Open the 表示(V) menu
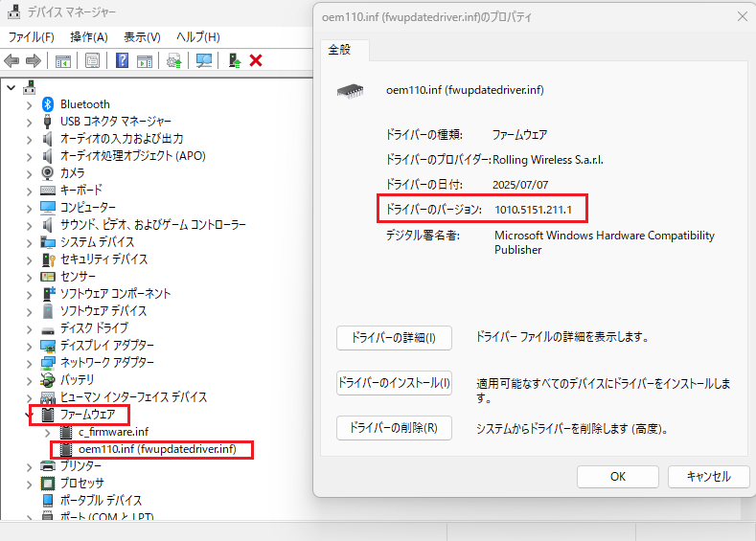 pos(142,36)
